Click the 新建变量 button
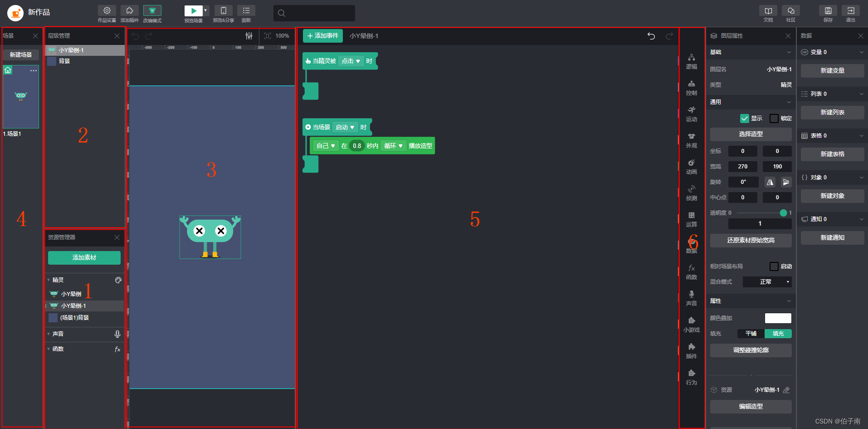The height and width of the screenshot is (429, 868). tap(833, 70)
